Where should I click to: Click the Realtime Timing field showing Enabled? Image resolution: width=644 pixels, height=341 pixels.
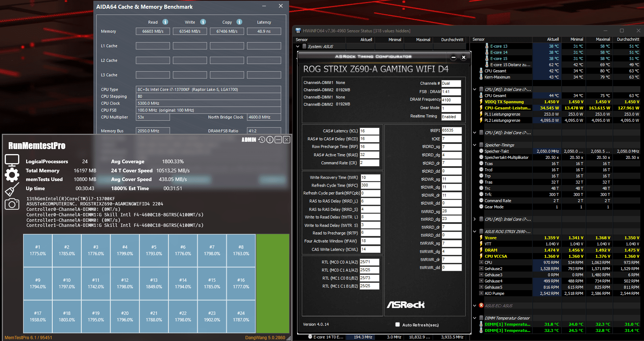coord(451,117)
